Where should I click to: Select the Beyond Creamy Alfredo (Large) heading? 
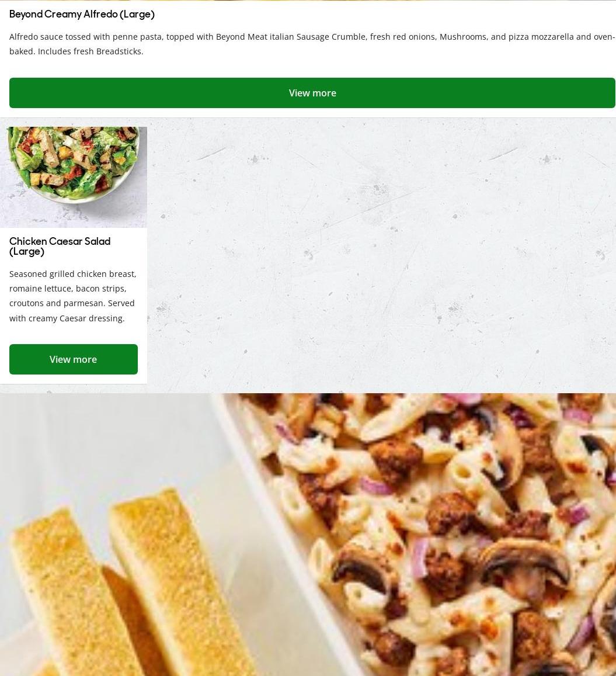pyautogui.click(x=82, y=14)
